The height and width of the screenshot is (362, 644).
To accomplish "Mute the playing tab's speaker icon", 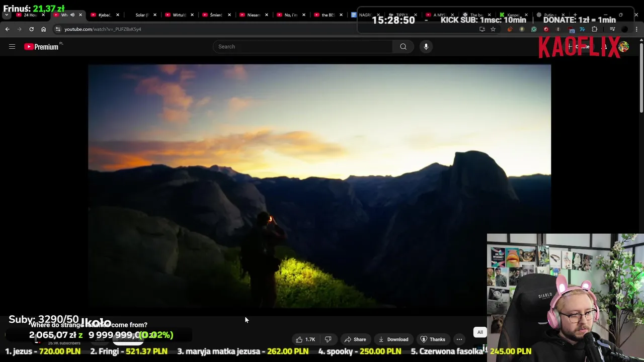I will (x=72, y=15).
